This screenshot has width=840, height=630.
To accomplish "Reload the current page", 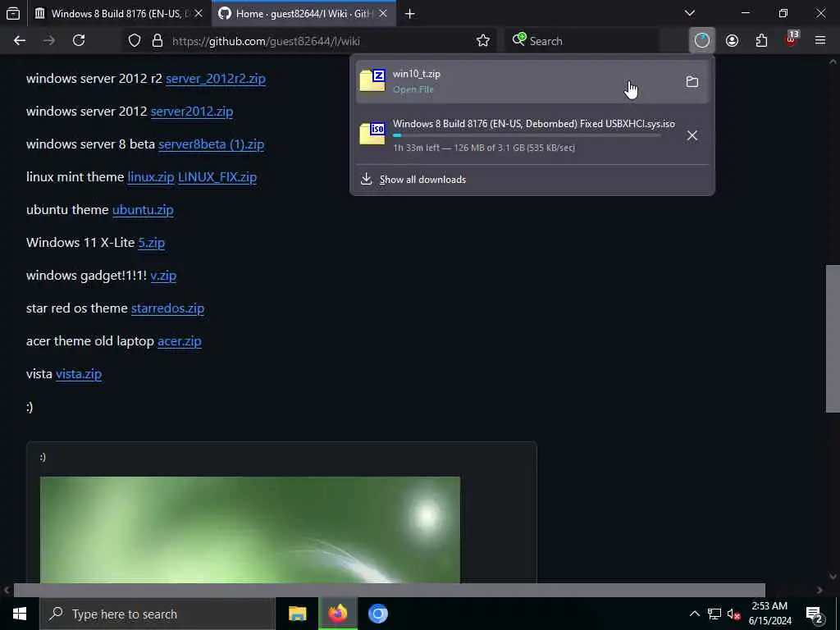I will pyautogui.click(x=79, y=41).
